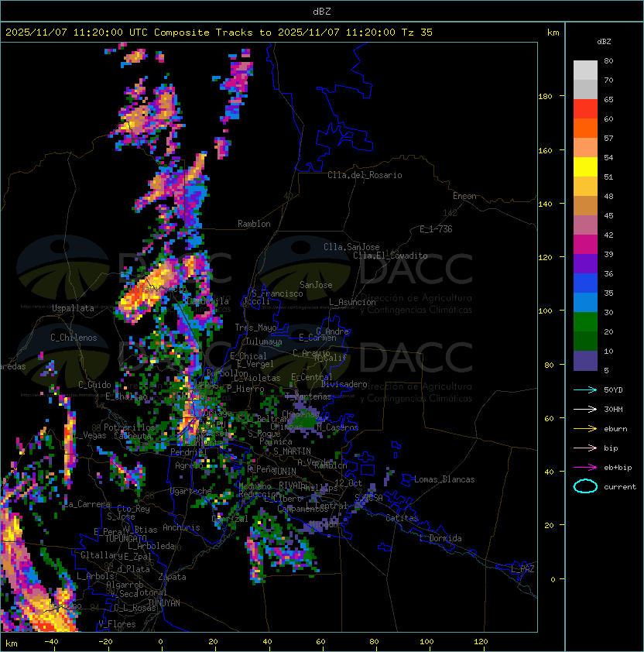Pick the slate purple bottom legend swatch
This screenshot has width=644, height=652.
coord(585,361)
